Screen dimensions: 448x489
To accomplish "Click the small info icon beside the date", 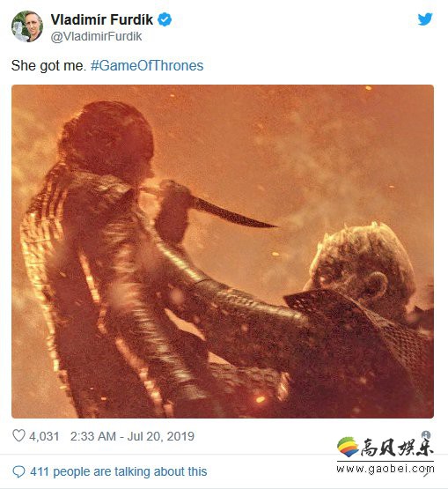I will click(x=426, y=434).
